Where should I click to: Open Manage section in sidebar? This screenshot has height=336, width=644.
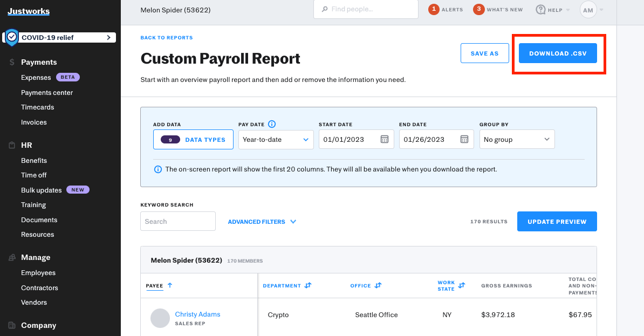pyautogui.click(x=36, y=258)
